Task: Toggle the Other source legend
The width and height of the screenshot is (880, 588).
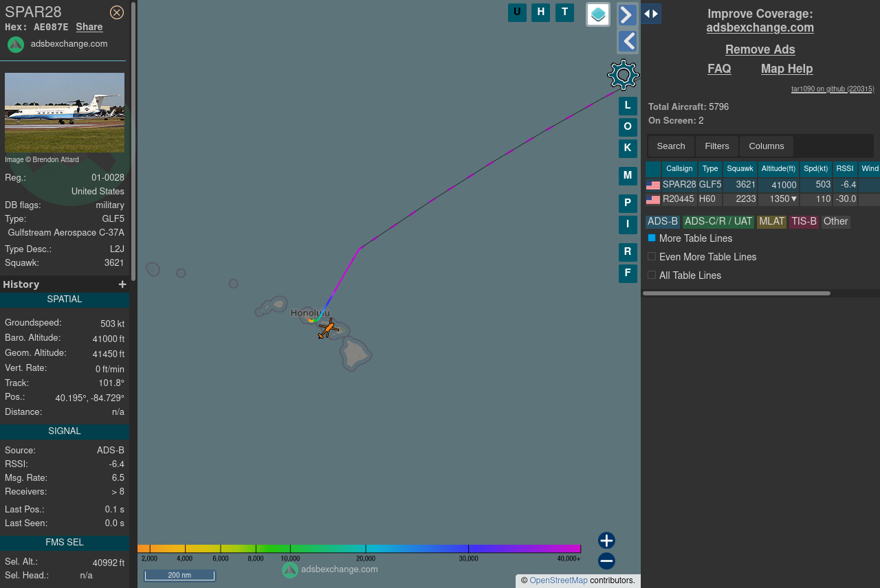Action: [x=836, y=221]
